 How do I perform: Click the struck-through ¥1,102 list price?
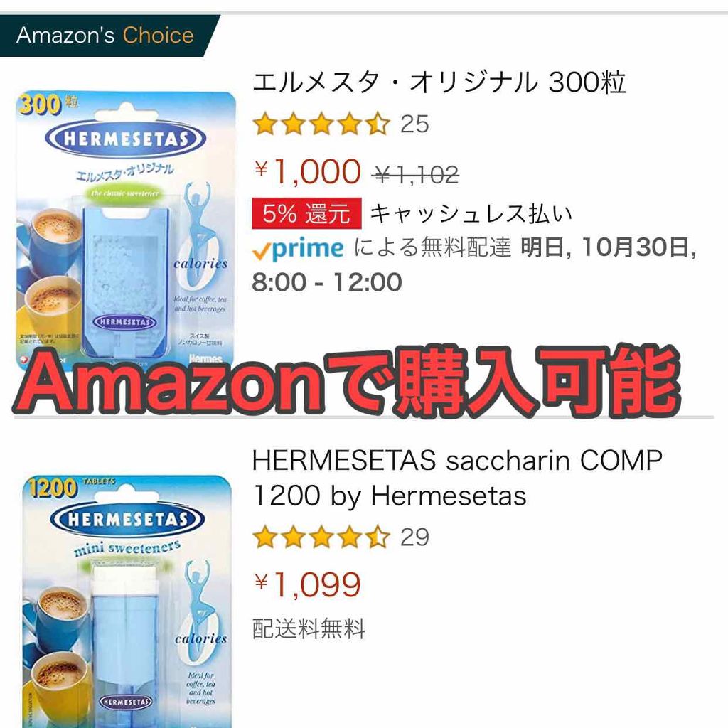coord(415,176)
